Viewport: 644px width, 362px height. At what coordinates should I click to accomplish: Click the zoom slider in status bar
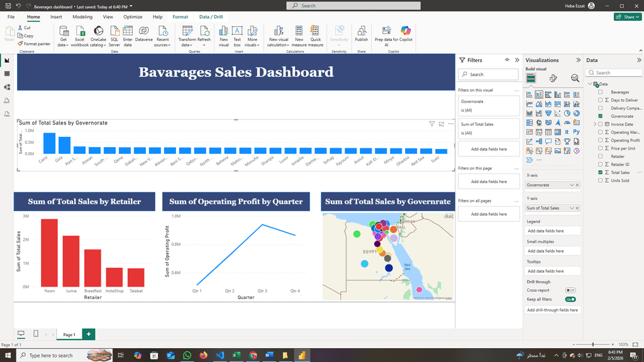pos(593,344)
